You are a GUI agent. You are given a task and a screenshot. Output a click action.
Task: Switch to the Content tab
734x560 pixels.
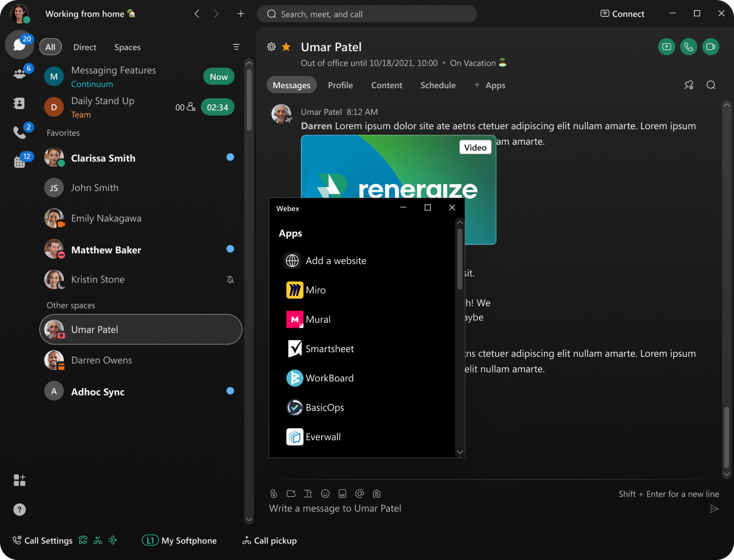(387, 85)
